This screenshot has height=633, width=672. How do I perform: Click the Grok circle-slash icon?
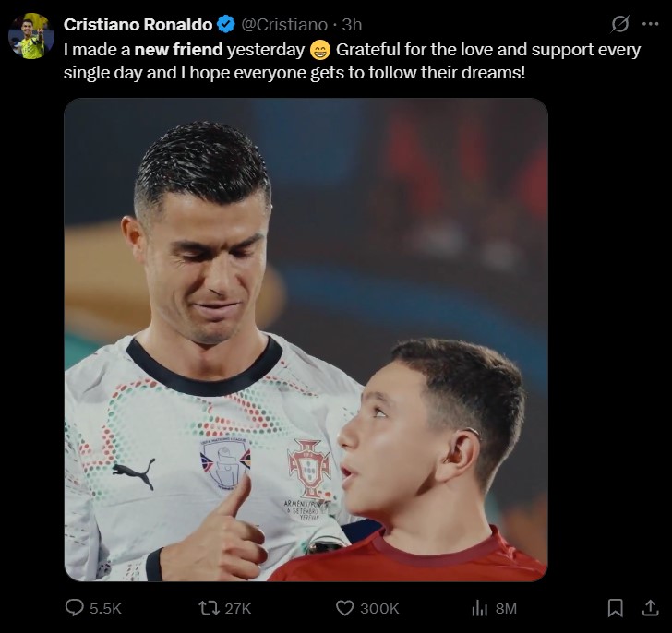pos(620,25)
